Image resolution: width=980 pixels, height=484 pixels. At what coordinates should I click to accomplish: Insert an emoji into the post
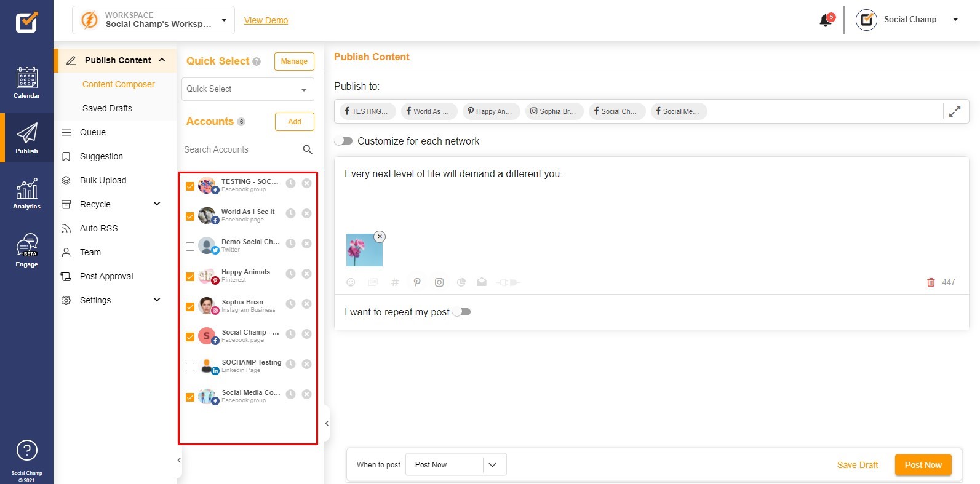pos(351,282)
